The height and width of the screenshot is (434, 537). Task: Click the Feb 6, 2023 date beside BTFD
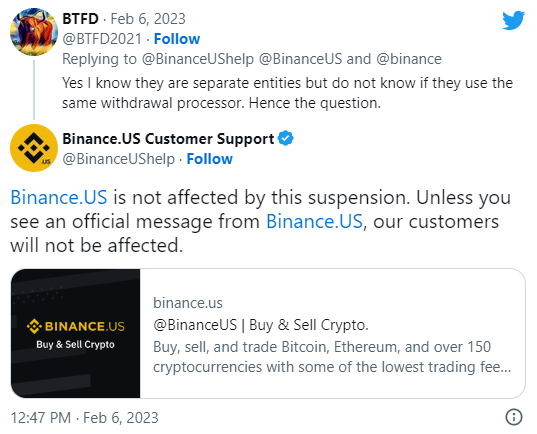(148, 18)
